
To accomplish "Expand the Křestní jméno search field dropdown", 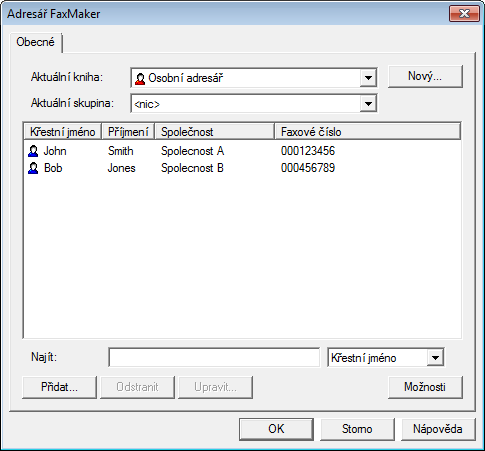I will coord(435,358).
